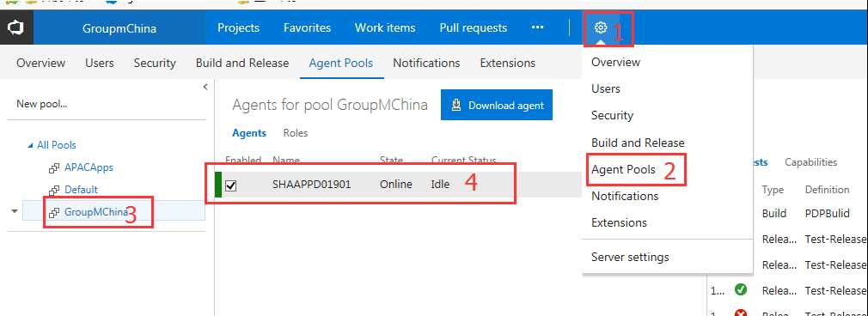This screenshot has width=868, height=316.
Task: Select the Agents sub-tab
Action: [249, 133]
